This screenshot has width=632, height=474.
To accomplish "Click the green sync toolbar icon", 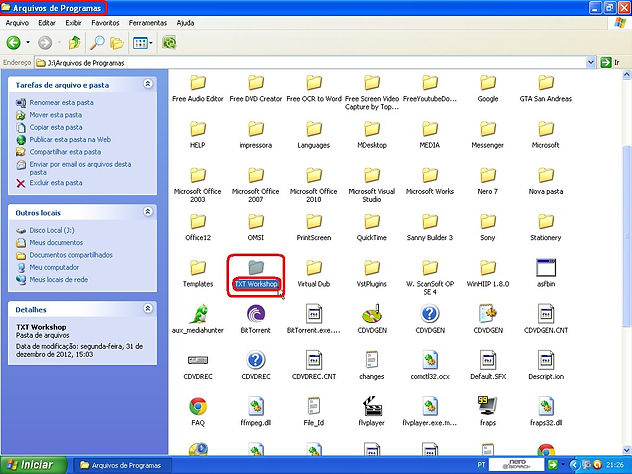I will pos(169,43).
